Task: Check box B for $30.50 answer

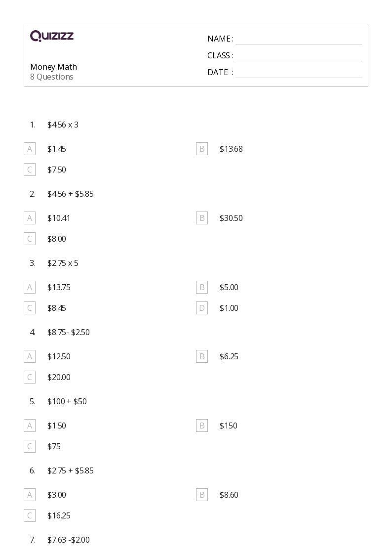Action: pyautogui.click(x=202, y=218)
